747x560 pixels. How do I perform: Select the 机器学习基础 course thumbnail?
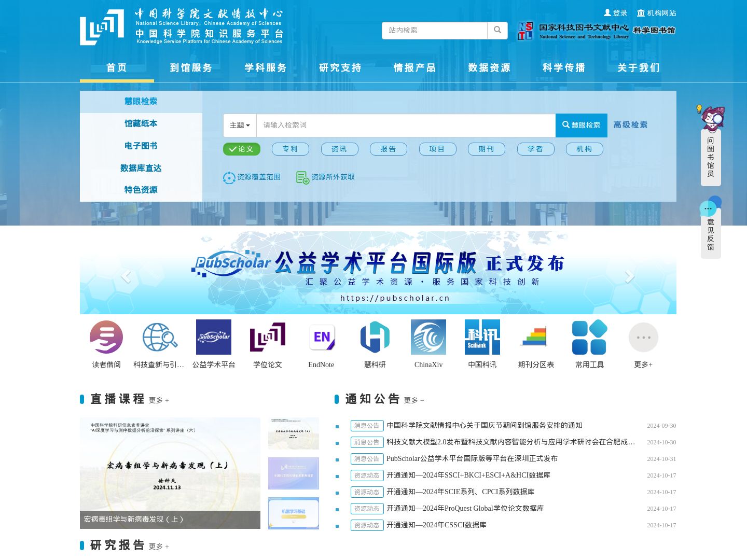[294, 513]
